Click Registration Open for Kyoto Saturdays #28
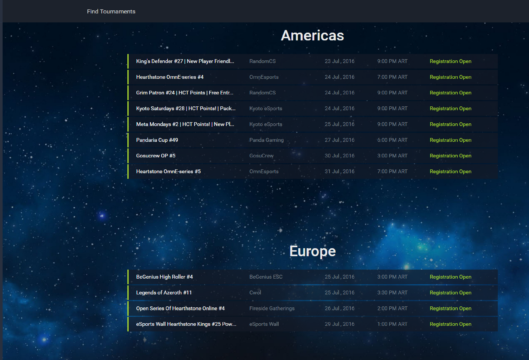 pyautogui.click(x=450, y=108)
